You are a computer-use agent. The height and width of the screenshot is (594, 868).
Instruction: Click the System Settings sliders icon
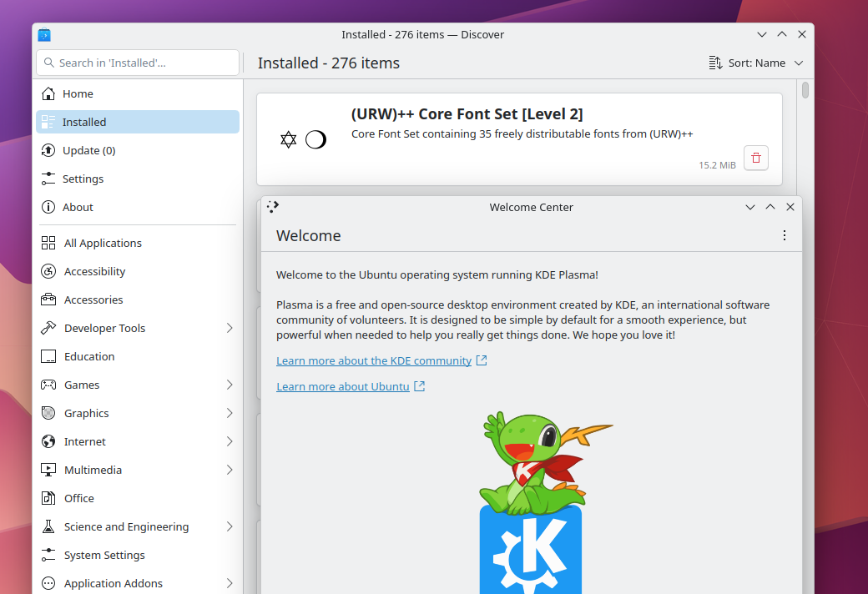[x=48, y=555]
